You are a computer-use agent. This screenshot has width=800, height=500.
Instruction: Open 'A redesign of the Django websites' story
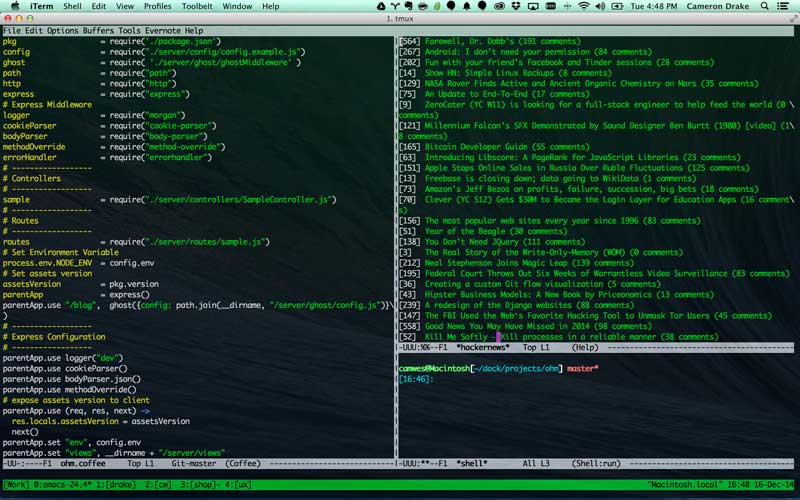coord(529,305)
